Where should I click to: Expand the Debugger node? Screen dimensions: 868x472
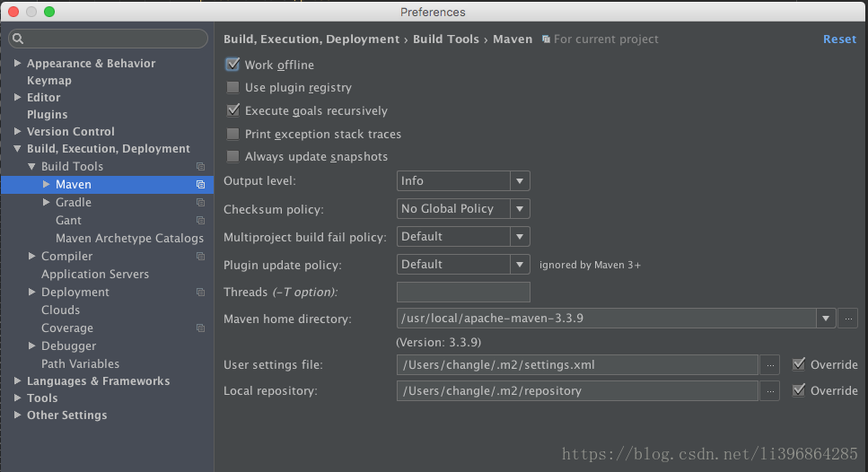[x=31, y=345]
